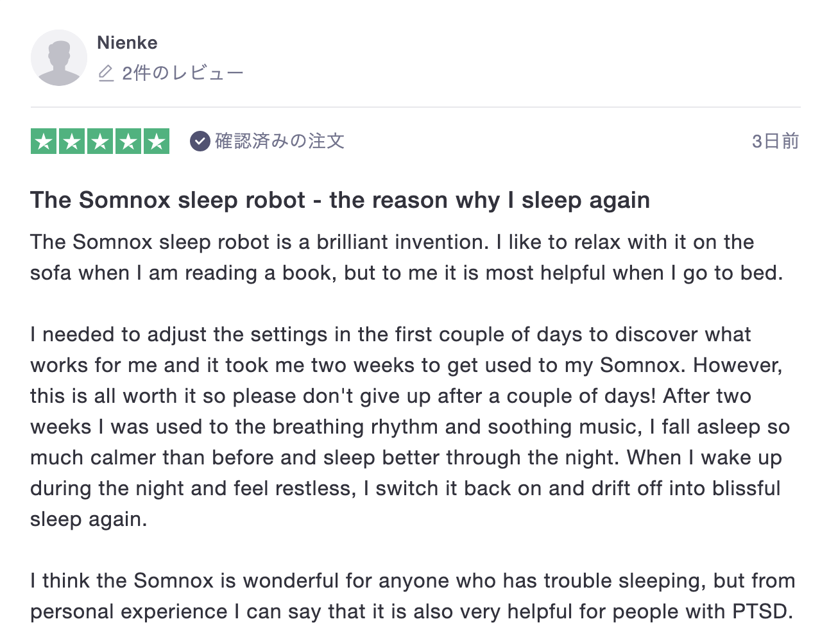The width and height of the screenshot is (829, 644).
Task: Click the 確認済みの注文 verified order label
Action: (280, 141)
